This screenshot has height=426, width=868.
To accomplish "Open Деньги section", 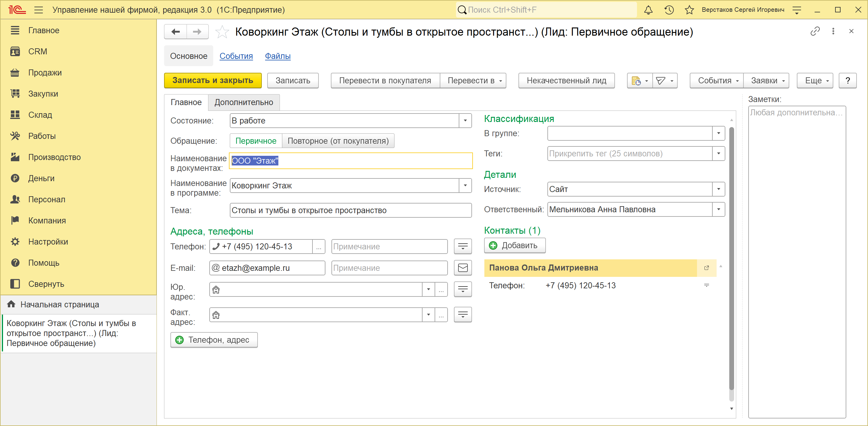I will (78, 178).
